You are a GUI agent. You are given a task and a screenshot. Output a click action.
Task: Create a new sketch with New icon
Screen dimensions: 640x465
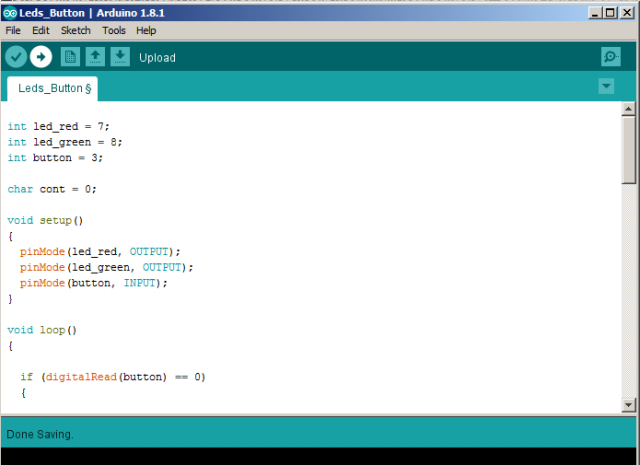coord(70,57)
